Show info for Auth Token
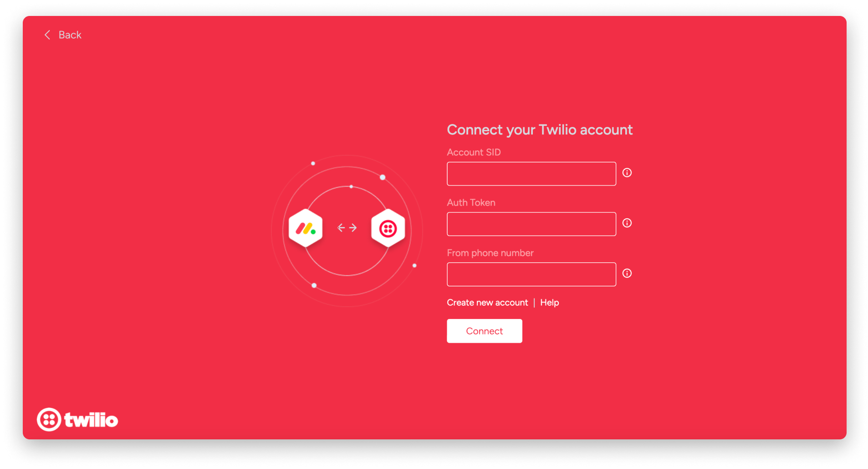 click(627, 223)
